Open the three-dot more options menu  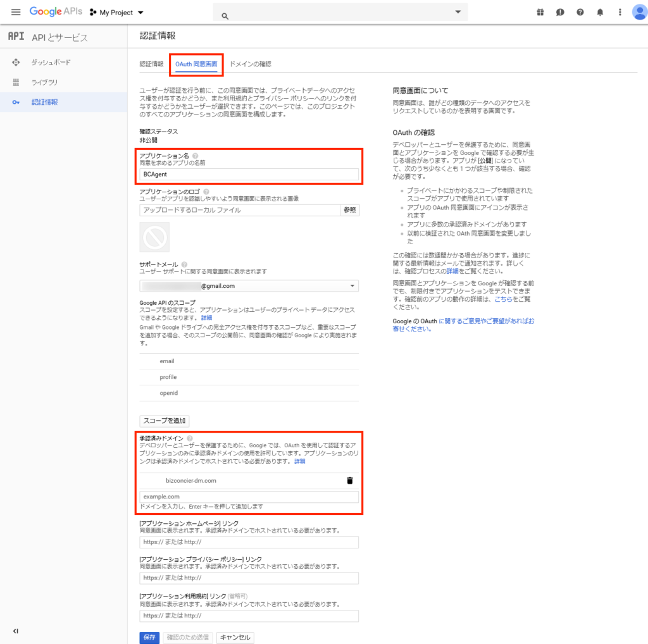click(620, 12)
